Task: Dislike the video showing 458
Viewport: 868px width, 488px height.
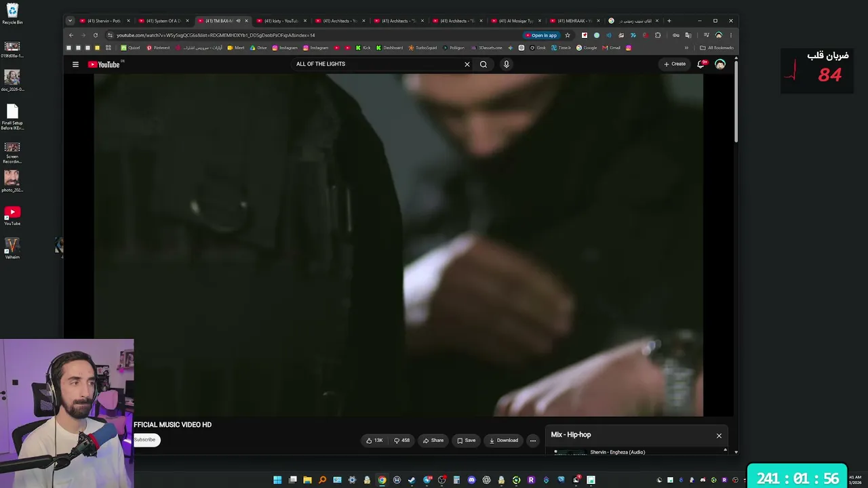Action: [402, 441]
